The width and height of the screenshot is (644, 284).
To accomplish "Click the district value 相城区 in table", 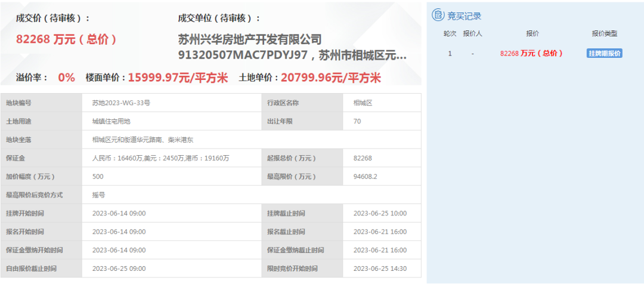I will pyautogui.click(x=363, y=103).
